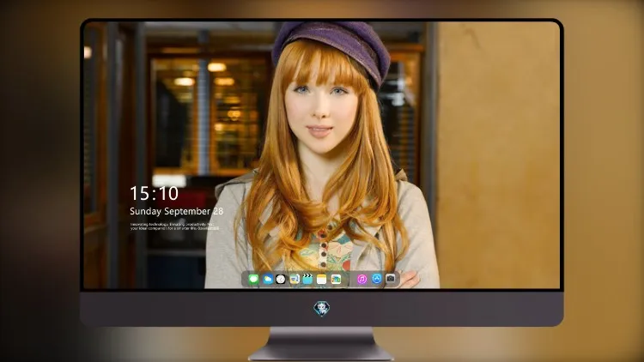The image size is (644, 362).
Task: Click the 15:10 clock widget
Action: pos(154,193)
